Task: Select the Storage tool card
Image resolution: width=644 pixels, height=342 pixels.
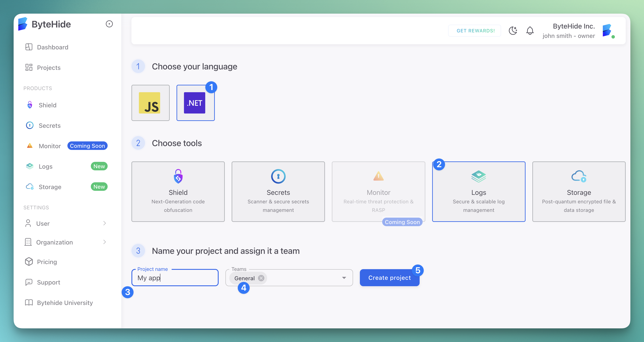Action: pyautogui.click(x=578, y=191)
